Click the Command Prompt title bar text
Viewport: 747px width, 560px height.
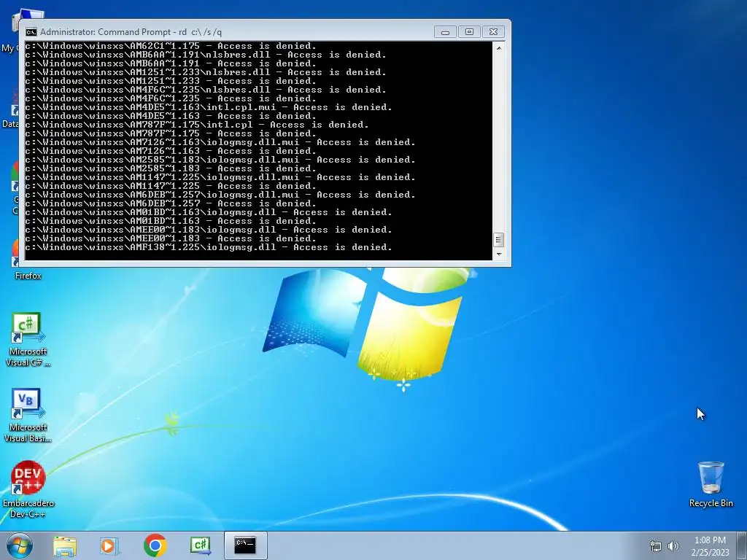click(x=131, y=32)
